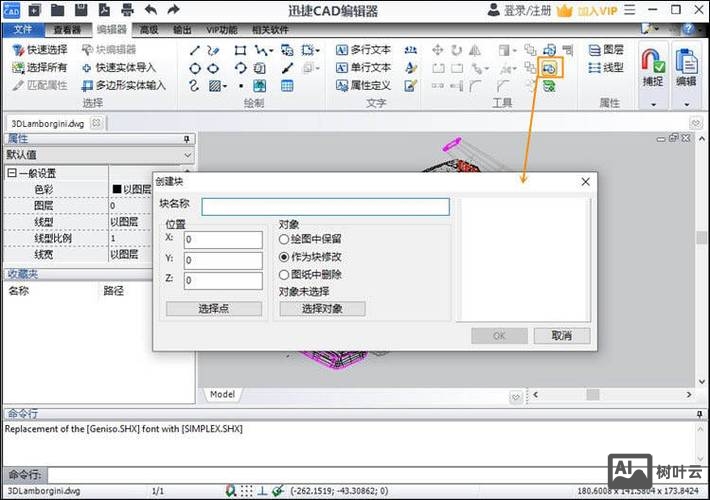The image size is (710, 500).
Task: Click the Z position input field
Action: [223, 280]
